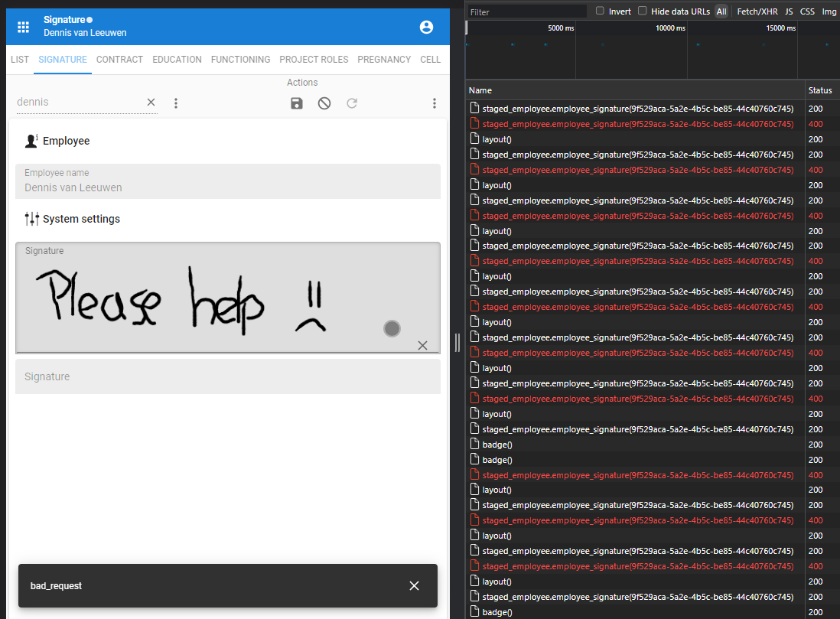Image resolution: width=840 pixels, height=619 pixels.
Task: Click the 'Employee' section heading
Action: click(x=67, y=141)
